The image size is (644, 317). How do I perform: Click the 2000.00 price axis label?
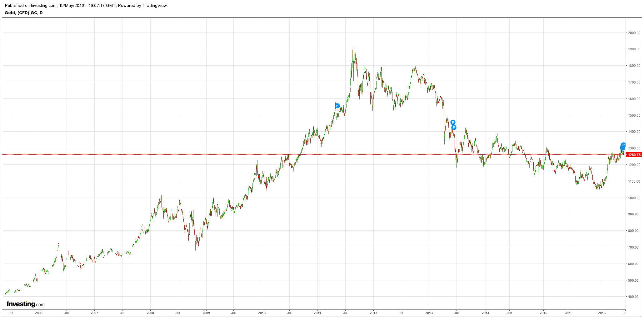pyautogui.click(x=634, y=33)
